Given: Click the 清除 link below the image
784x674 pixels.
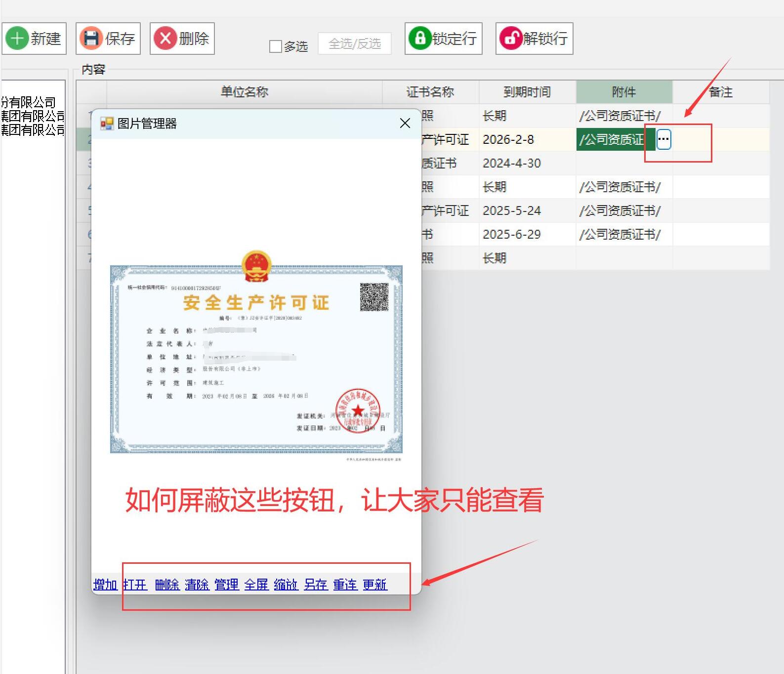Looking at the screenshot, I should coord(197,585).
